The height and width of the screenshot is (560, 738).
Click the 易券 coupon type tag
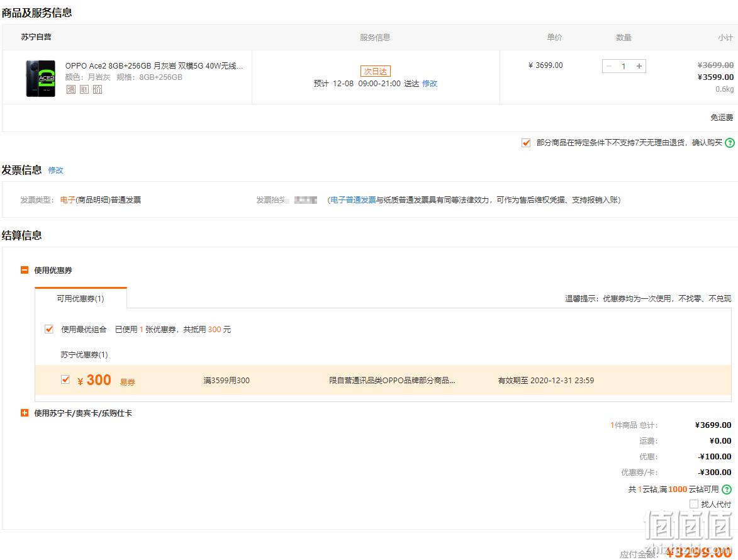tap(128, 382)
